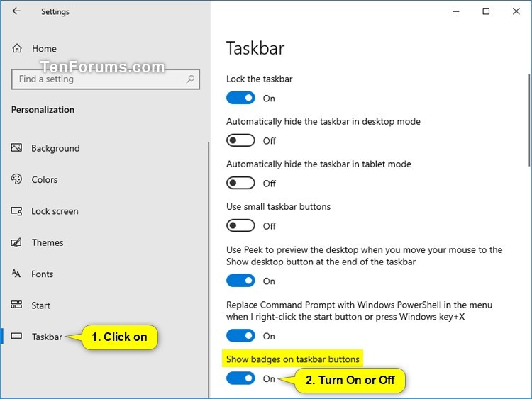Click 'Automatically hide the taskbar in desktop mode' text

tap(323, 122)
